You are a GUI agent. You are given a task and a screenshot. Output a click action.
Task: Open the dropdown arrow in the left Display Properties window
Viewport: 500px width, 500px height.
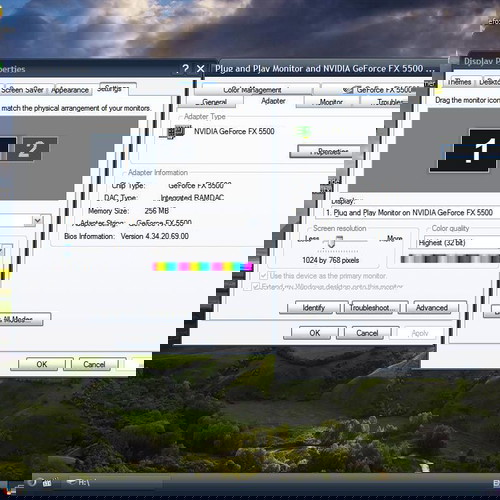37,220
